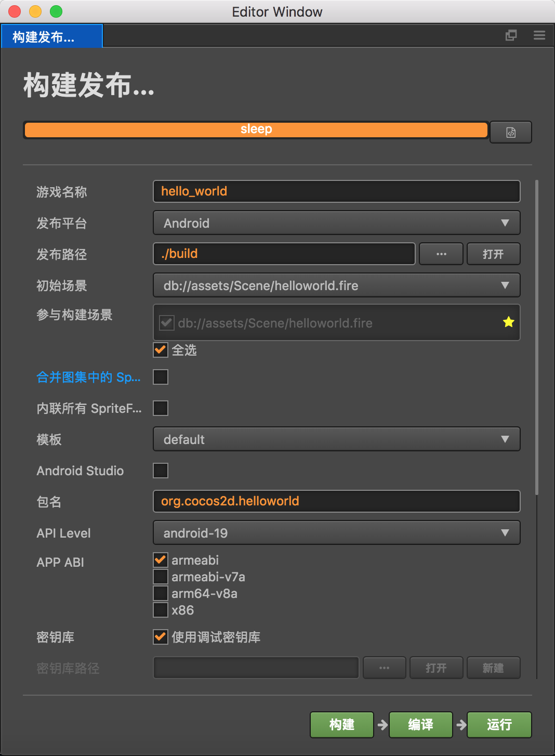This screenshot has height=756, width=555.
Task: Click the panel popout icon
Action: coord(511,35)
